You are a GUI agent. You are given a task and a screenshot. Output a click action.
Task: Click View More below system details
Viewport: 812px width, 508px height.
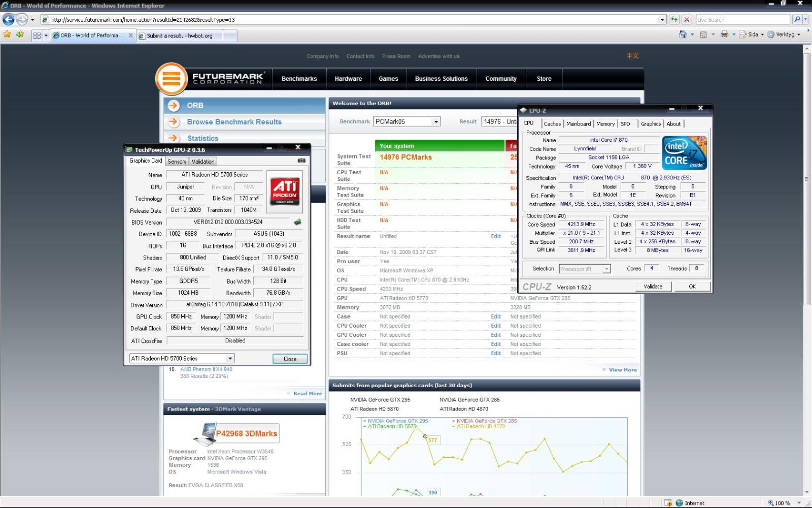(623, 370)
